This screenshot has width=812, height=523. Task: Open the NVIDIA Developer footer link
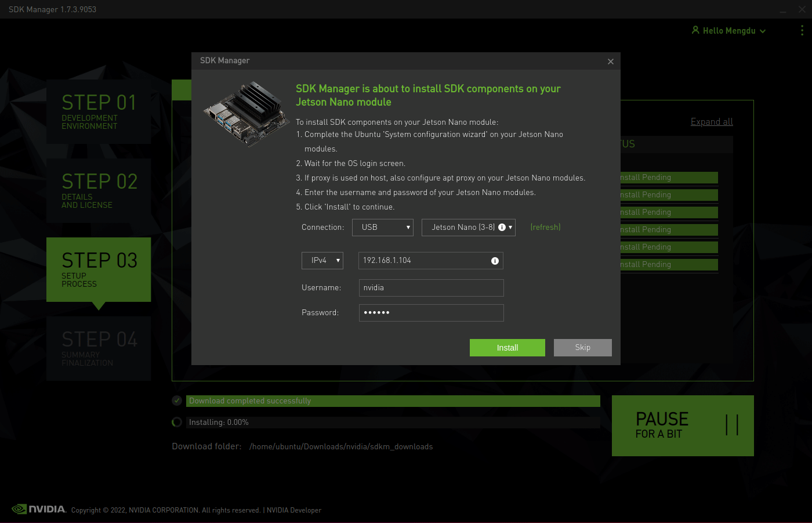coord(294,510)
